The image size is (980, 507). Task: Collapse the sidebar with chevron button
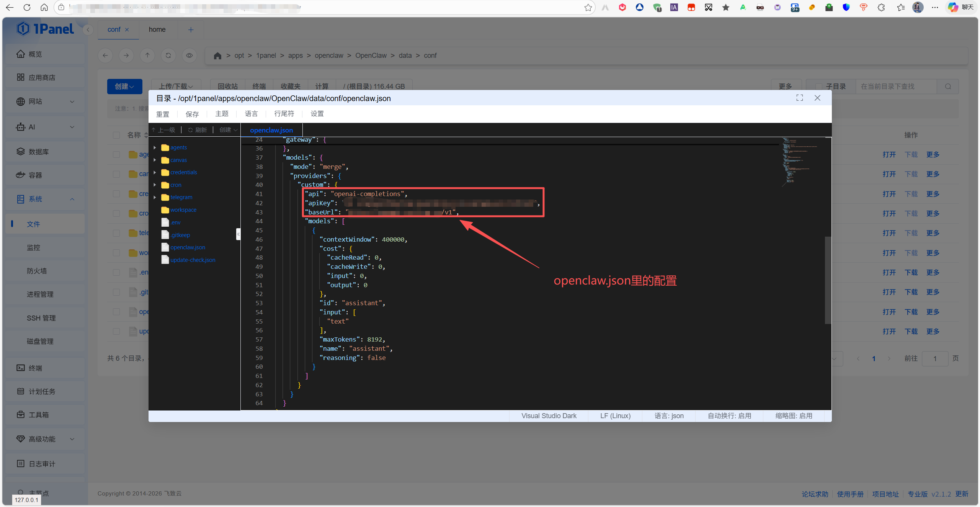88,30
